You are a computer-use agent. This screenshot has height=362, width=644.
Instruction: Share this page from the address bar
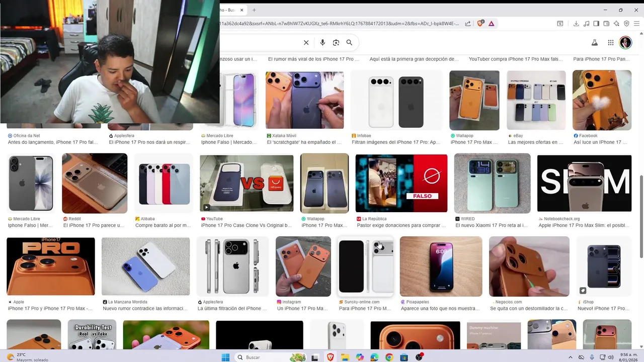click(x=468, y=24)
